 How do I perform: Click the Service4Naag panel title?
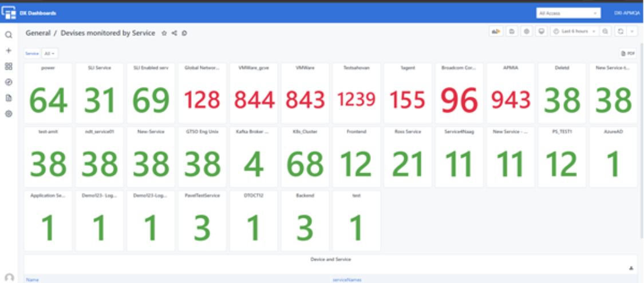[459, 131]
